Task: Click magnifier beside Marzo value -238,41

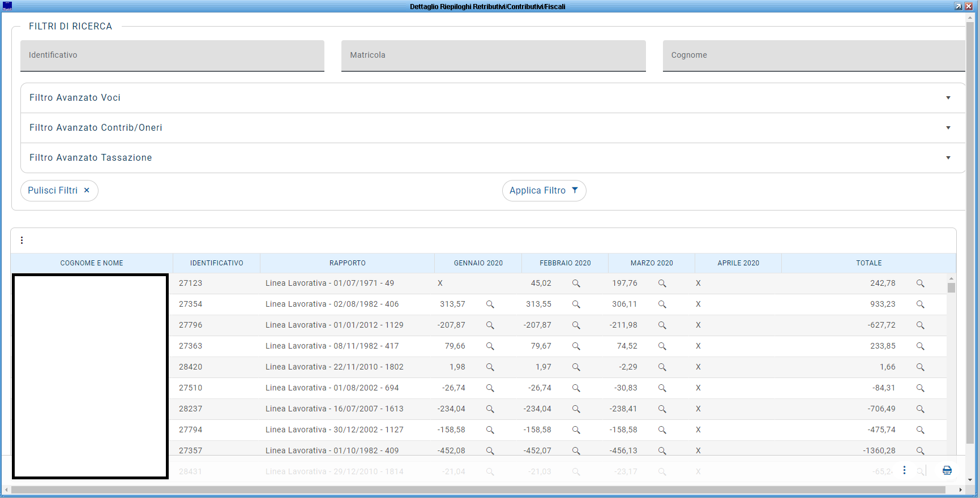Action: (x=662, y=409)
